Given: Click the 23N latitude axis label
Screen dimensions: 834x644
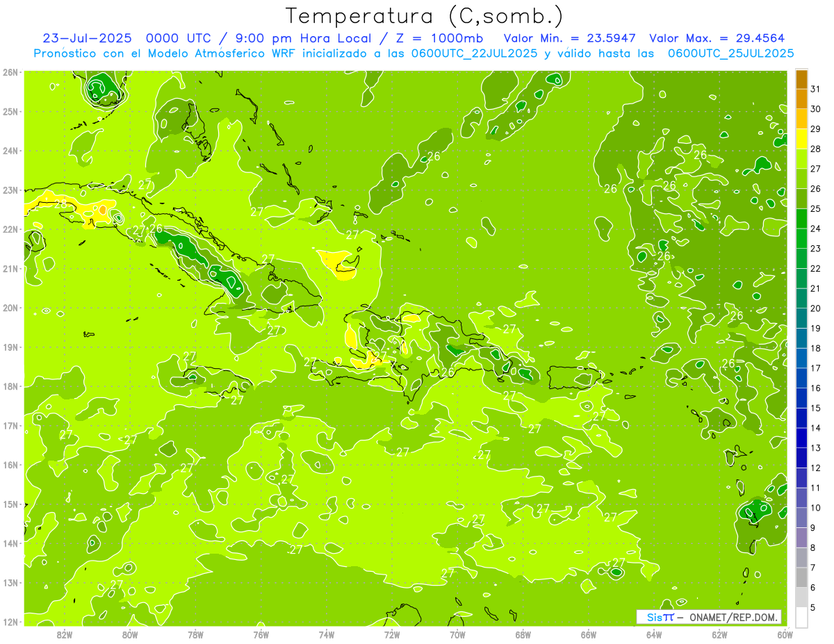Looking at the screenshot, I should (10, 190).
